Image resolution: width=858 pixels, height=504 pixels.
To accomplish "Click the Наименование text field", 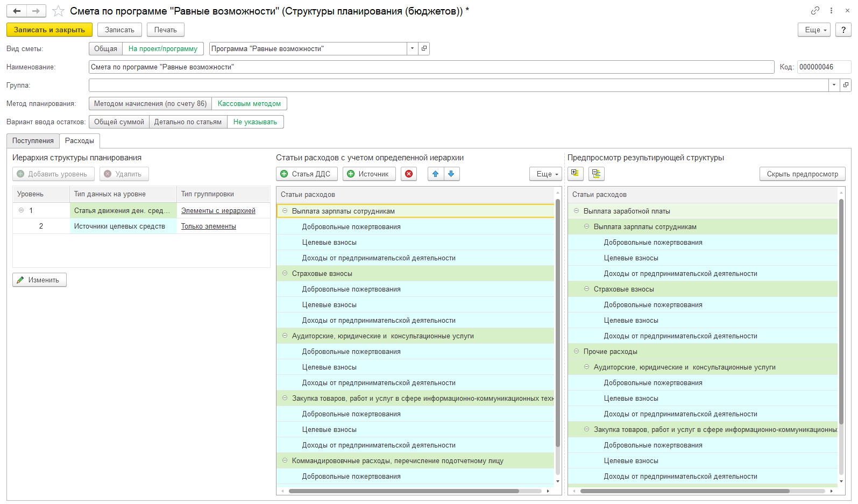I will pos(430,67).
